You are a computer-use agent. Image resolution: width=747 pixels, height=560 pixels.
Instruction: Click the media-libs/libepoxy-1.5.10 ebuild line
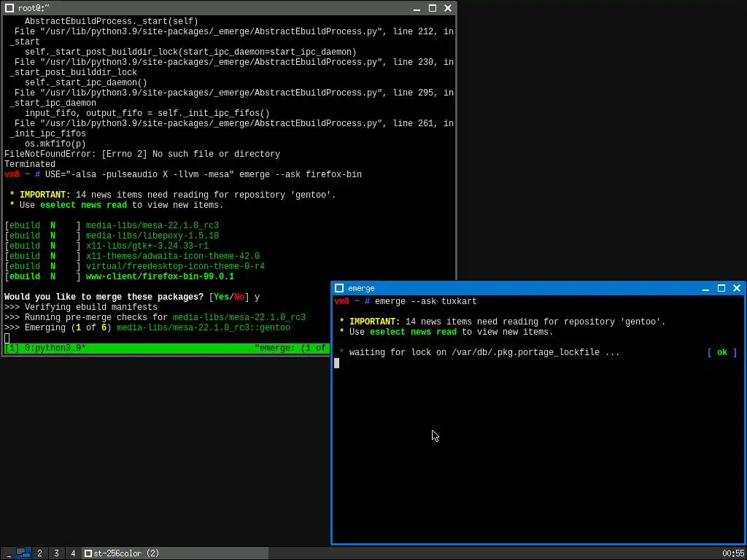112,236
